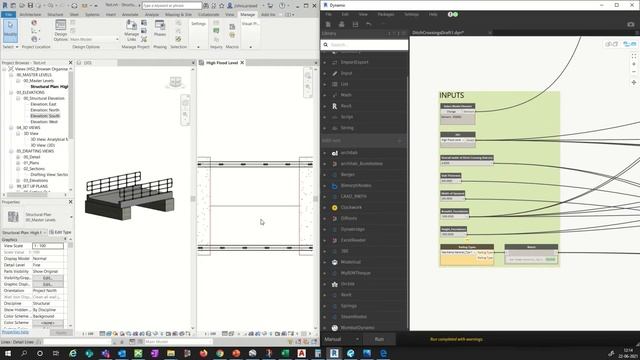
Task: Open the Dynamo Settings menu
Action: tap(411, 14)
